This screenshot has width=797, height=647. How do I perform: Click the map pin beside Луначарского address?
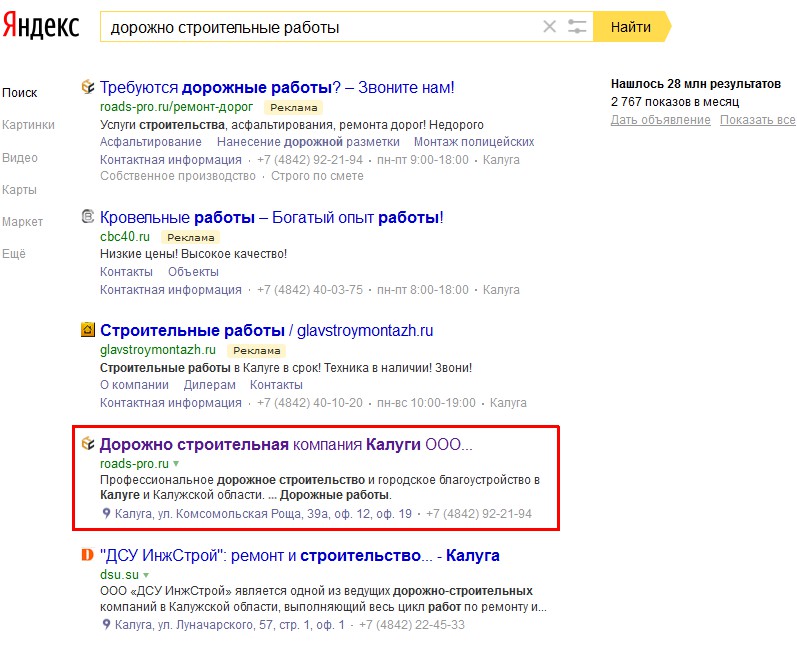[106, 625]
